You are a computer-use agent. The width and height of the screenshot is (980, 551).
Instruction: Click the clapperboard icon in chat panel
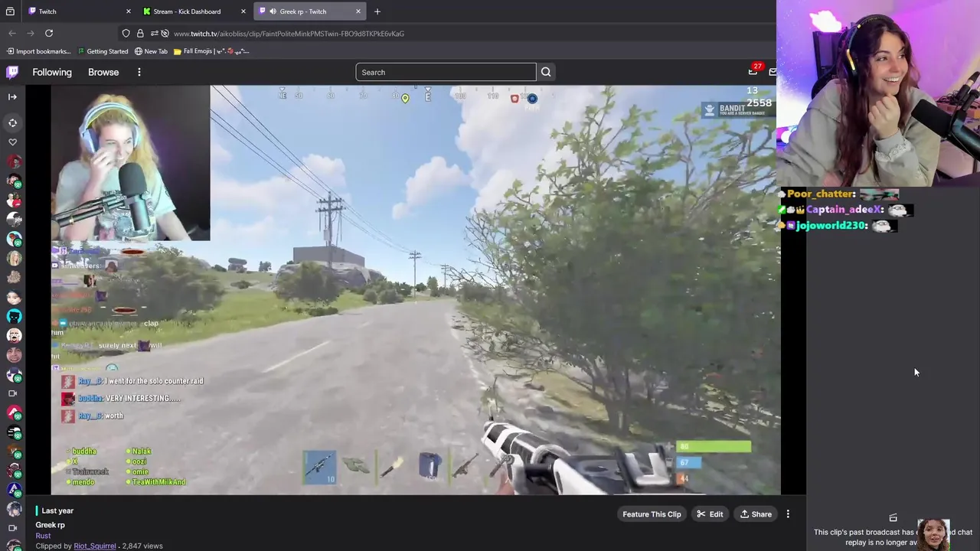[893, 518]
